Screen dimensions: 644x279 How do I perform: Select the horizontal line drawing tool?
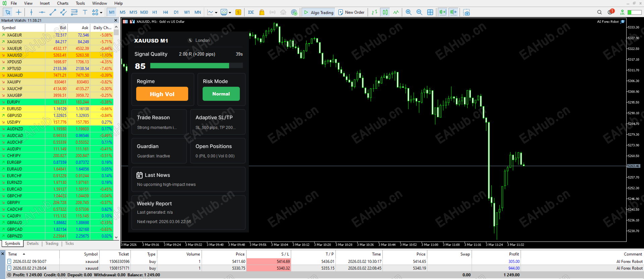[42, 12]
